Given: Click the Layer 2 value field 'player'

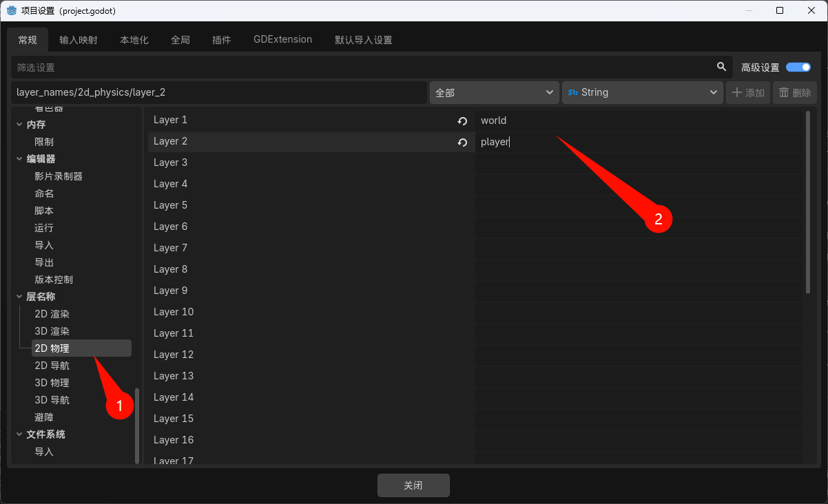Looking at the screenshot, I should [638, 142].
